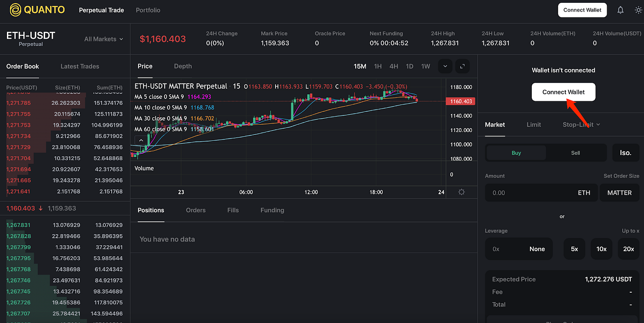The height and width of the screenshot is (323, 644).
Task: Click the MA 5 indicator legend
Action: point(172,97)
